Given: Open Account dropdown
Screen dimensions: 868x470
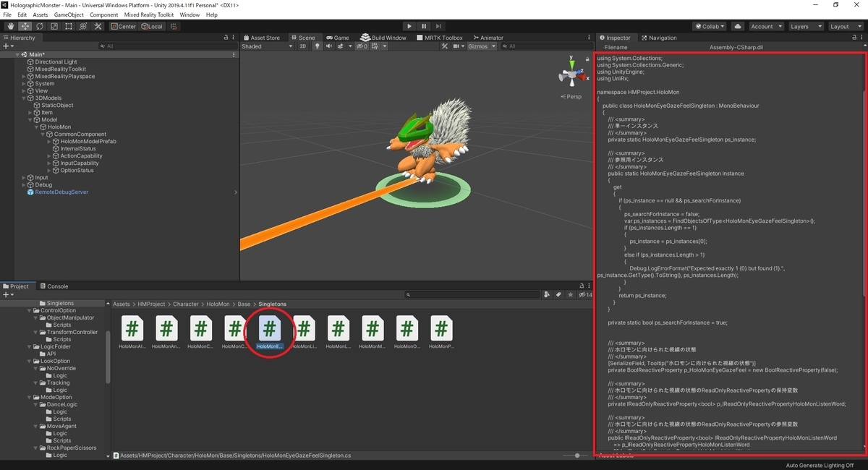Looking at the screenshot, I should (766, 26).
